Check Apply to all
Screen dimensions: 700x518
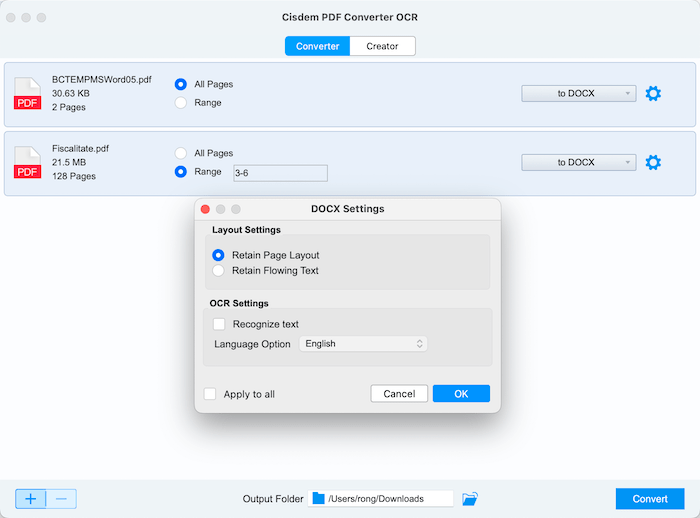[210, 394]
